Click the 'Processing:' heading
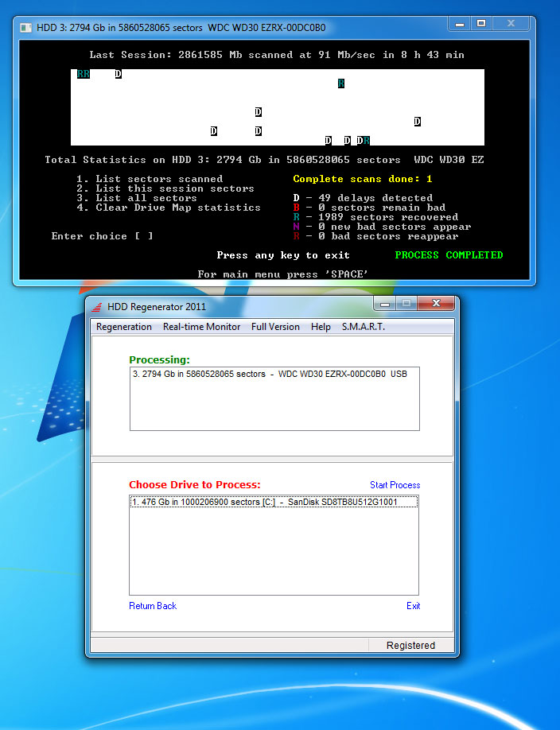Viewport: 560px width, 730px height. 159,360
